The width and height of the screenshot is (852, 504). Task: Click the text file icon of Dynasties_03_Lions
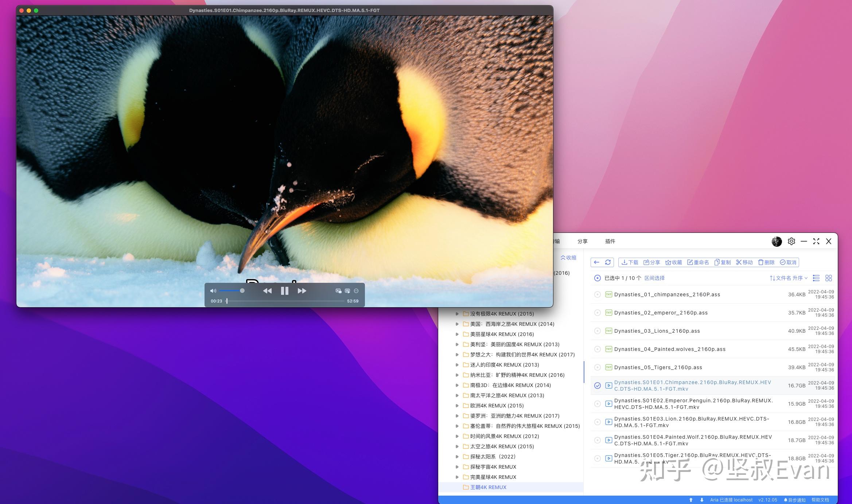point(608,331)
